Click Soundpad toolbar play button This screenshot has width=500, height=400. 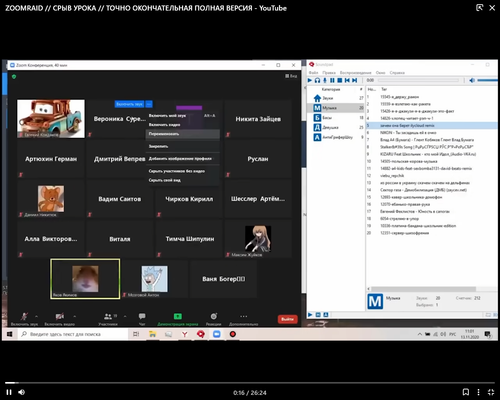click(x=310, y=80)
